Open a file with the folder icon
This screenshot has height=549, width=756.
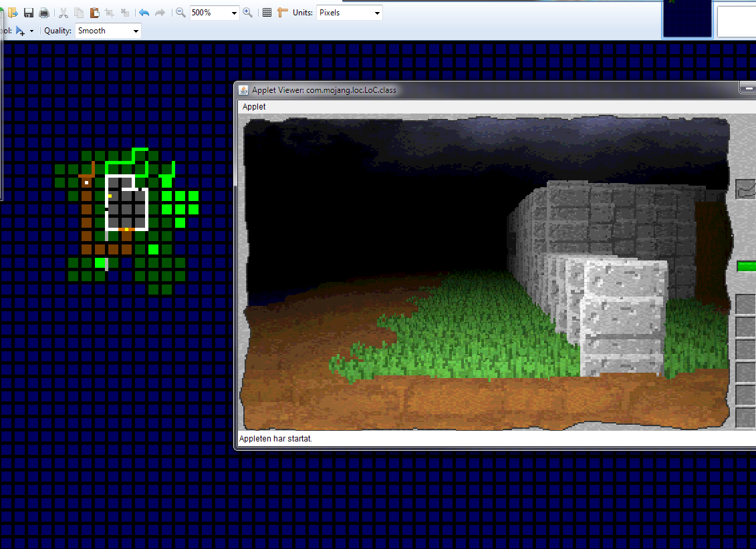click(x=13, y=13)
